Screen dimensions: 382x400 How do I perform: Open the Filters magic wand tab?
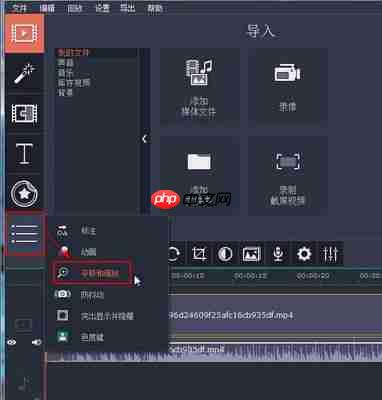click(25, 73)
